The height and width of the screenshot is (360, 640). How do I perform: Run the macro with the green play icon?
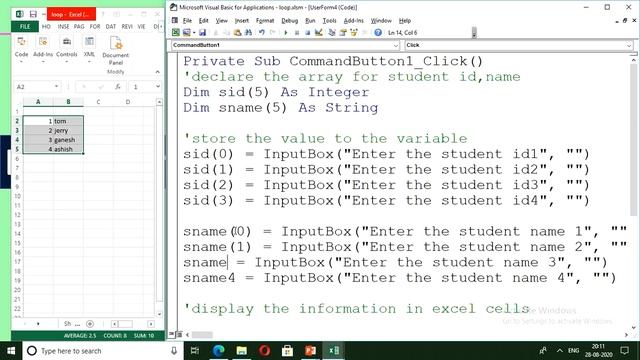(286, 33)
